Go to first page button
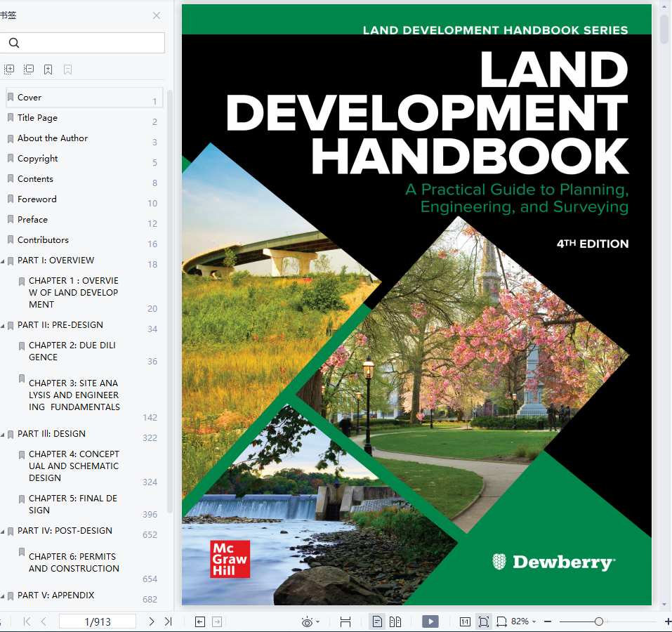This screenshot has height=632, width=672. [x=27, y=621]
